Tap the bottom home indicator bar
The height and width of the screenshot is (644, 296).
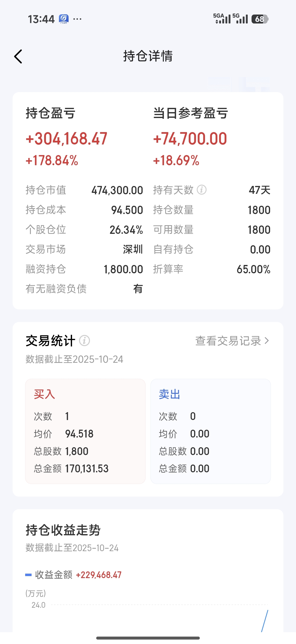pos(148,638)
